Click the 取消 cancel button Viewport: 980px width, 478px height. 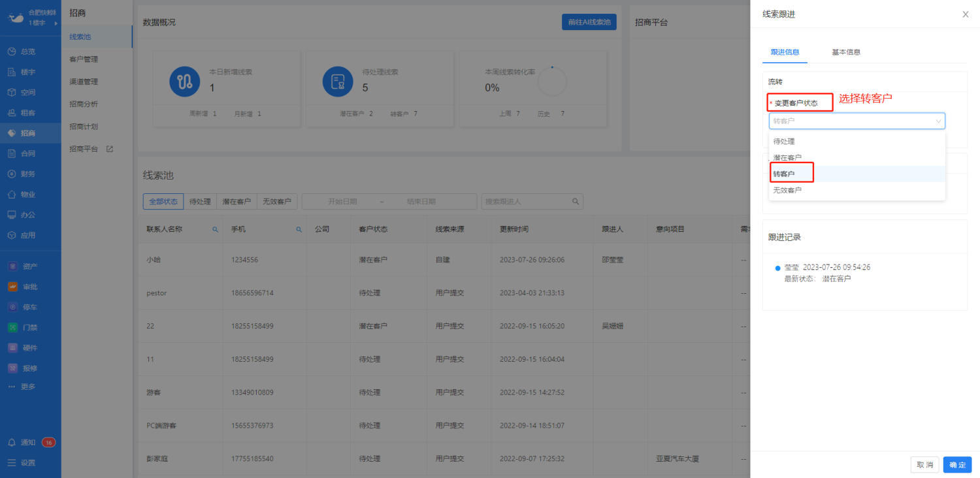pos(924,465)
